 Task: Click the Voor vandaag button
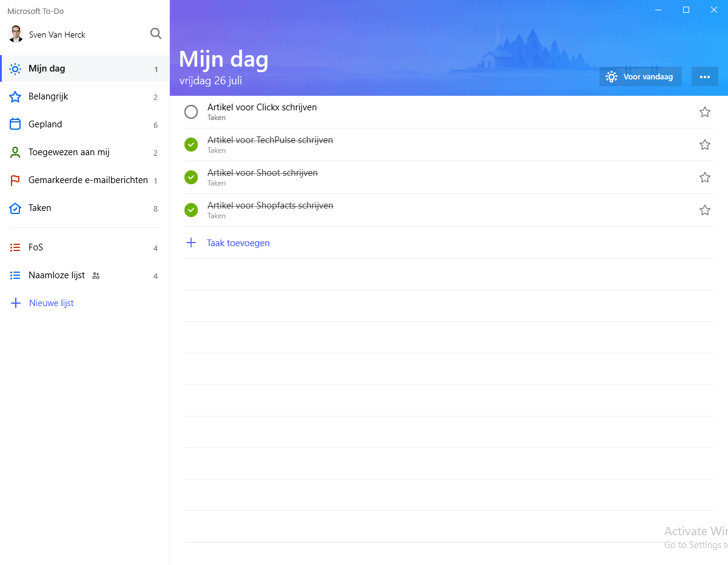click(x=641, y=77)
